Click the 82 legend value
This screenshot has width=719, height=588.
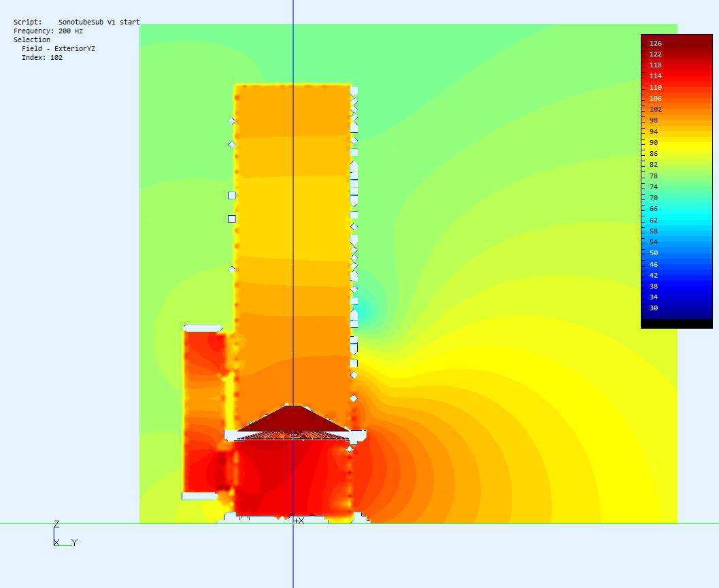[654, 165]
